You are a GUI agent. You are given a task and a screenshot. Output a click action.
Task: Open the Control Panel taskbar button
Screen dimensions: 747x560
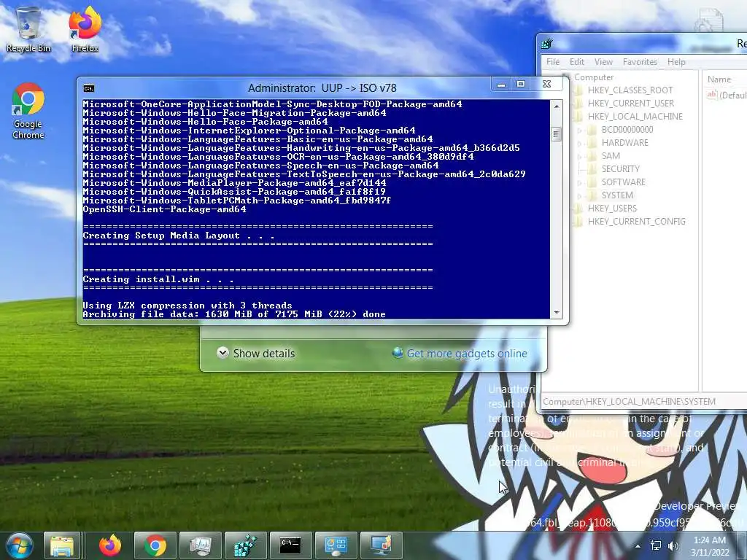tap(336, 545)
